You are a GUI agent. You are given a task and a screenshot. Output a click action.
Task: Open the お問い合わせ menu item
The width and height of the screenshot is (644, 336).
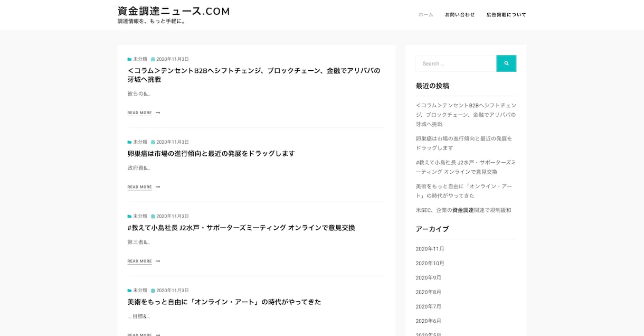460,15
